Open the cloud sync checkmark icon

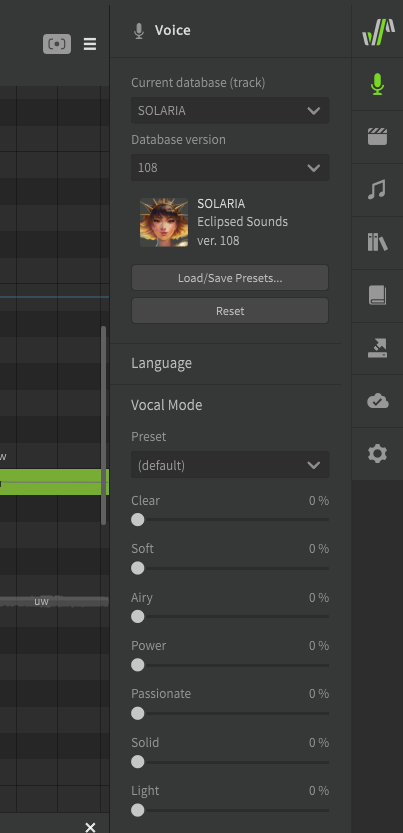click(377, 401)
